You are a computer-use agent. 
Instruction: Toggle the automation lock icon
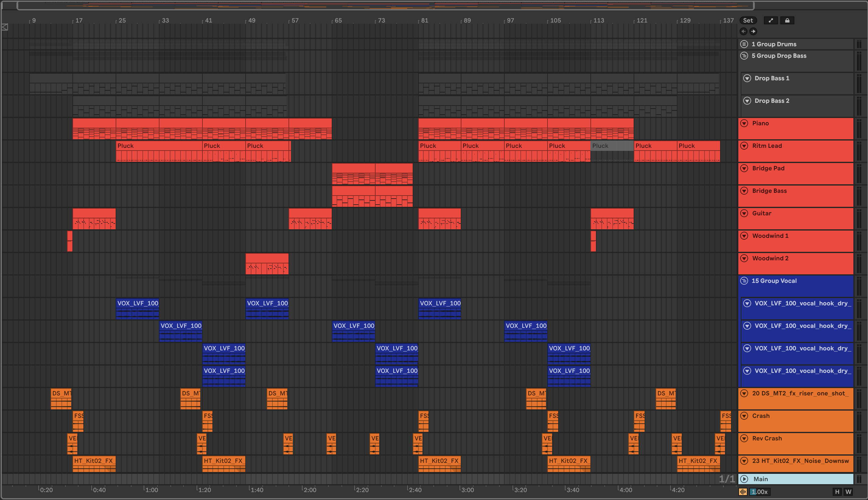tap(787, 20)
